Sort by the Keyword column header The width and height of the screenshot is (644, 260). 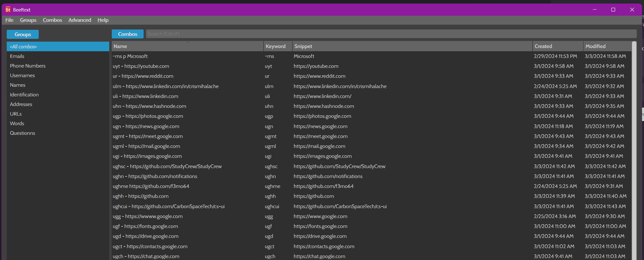point(278,46)
